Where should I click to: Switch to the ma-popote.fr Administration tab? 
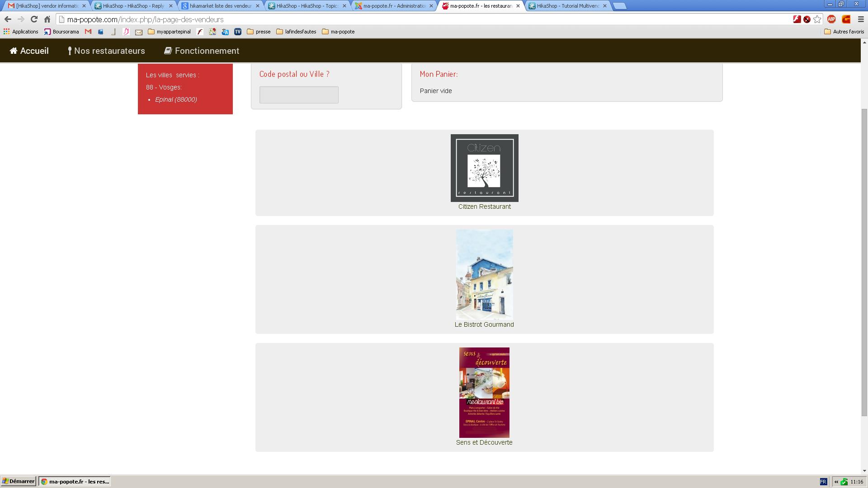[394, 6]
